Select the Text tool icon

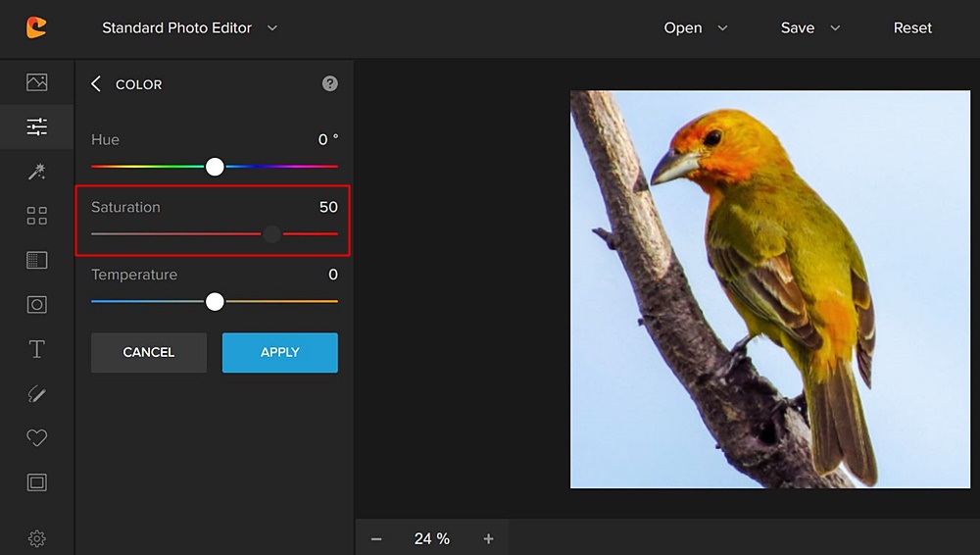(x=36, y=349)
